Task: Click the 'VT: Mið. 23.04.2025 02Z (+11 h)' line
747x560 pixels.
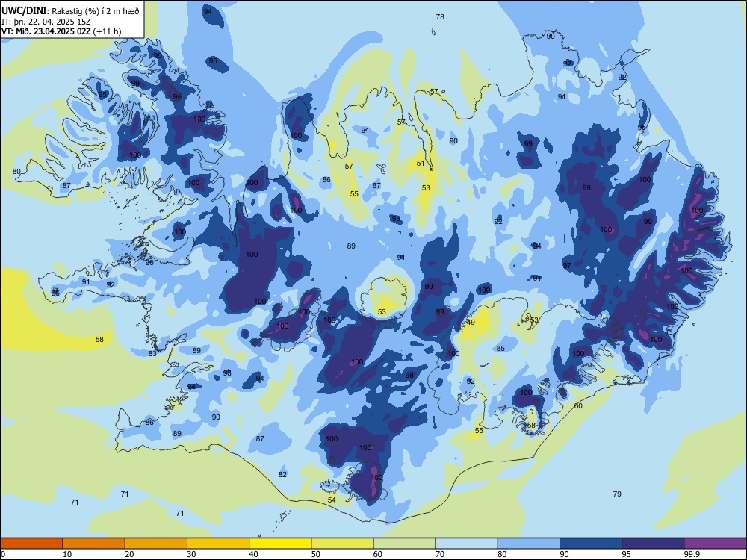Action: (61, 31)
